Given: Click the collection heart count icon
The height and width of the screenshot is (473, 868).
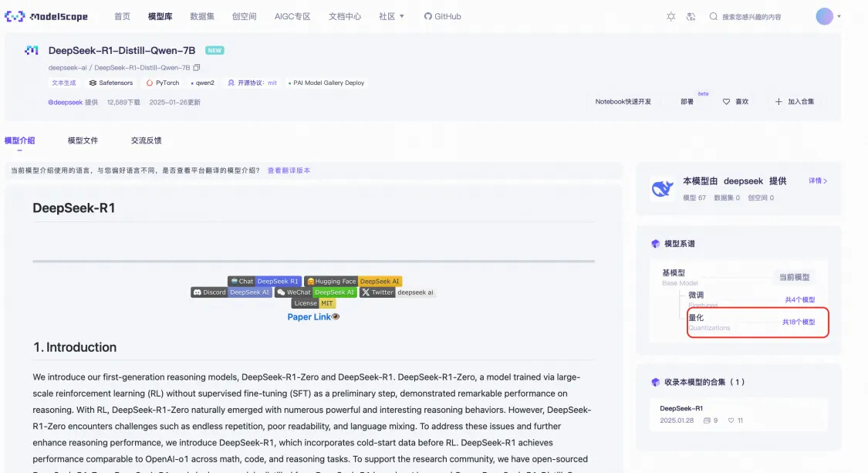Looking at the screenshot, I should click(731, 421).
